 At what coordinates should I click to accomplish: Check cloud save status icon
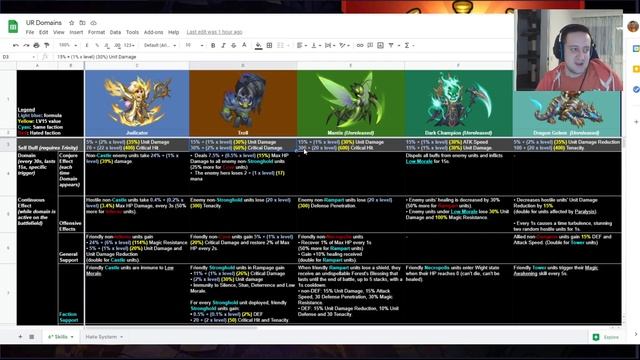tap(93, 23)
